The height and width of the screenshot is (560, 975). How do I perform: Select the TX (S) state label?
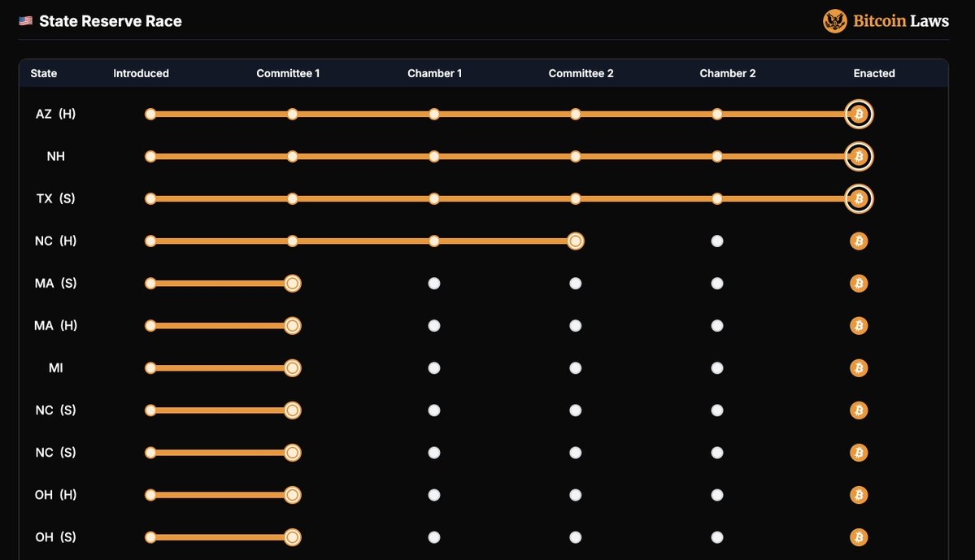(55, 199)
